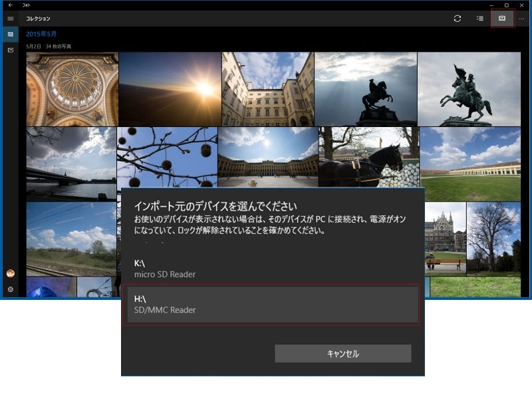Click the back arrow at the top

click(12, 6)
